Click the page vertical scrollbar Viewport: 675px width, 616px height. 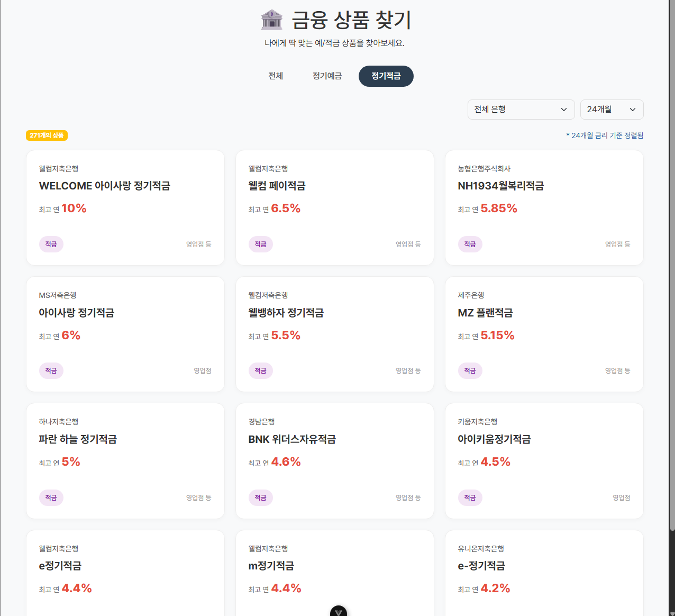coord(672,265)
